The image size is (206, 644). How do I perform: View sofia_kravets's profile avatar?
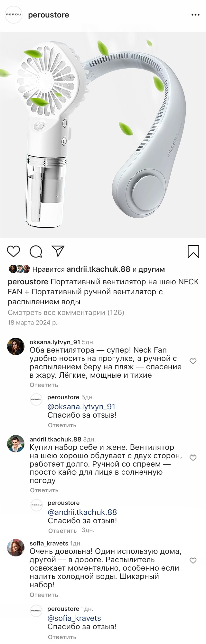[16, 548]
